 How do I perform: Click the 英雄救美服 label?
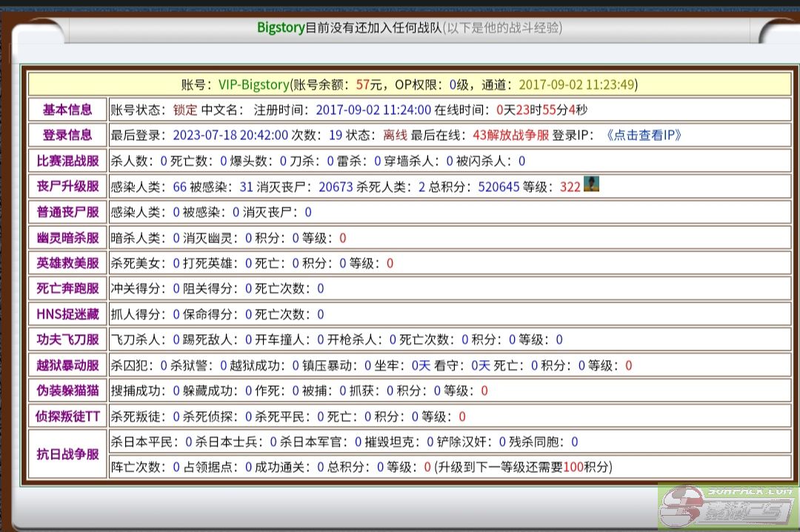pos(67,263)
